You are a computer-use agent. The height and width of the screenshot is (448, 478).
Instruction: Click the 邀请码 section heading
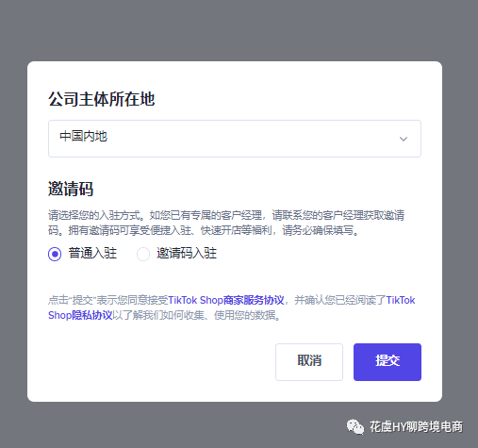pyautogui.click(x=71, y=189)
